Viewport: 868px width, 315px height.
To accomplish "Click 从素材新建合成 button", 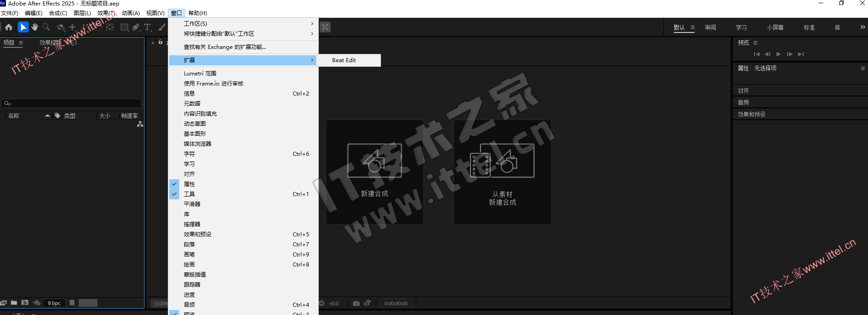I will tap(502, 172).
